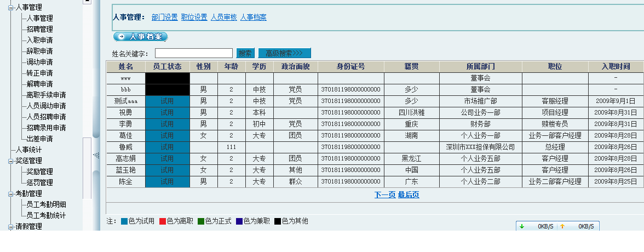This screenshot has width=644, height=252.
Task: Select 入职申请 in the sidebar
Action: tap(40, 41)
